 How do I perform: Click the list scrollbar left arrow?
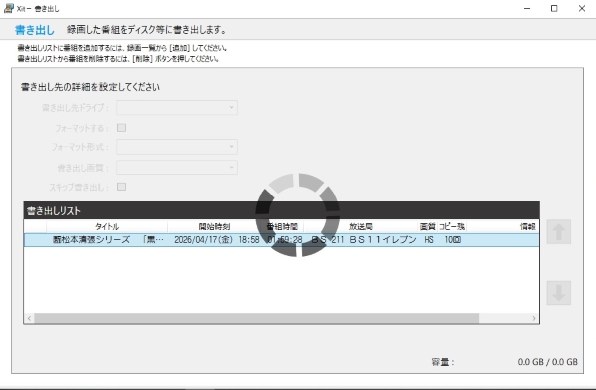[x=29, y=318]
